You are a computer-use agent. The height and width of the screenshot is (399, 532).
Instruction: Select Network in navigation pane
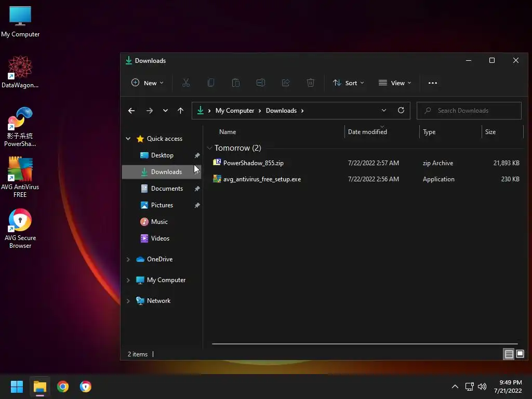pyautogui.click(x=153, y=301)
